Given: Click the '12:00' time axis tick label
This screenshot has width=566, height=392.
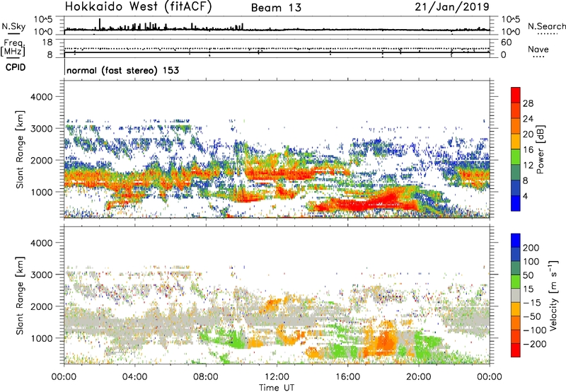Looking at the screenshot, I should pos(277,377).
